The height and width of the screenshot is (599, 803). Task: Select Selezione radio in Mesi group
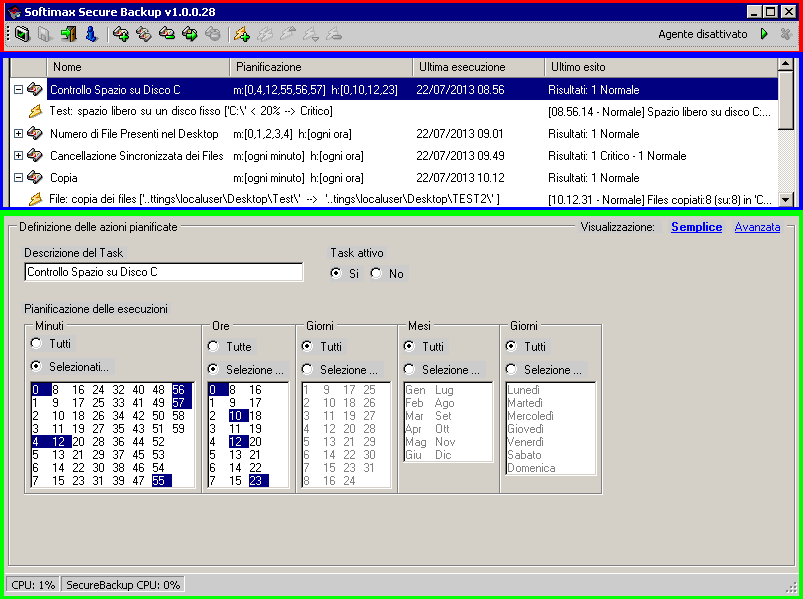(409, 369)
